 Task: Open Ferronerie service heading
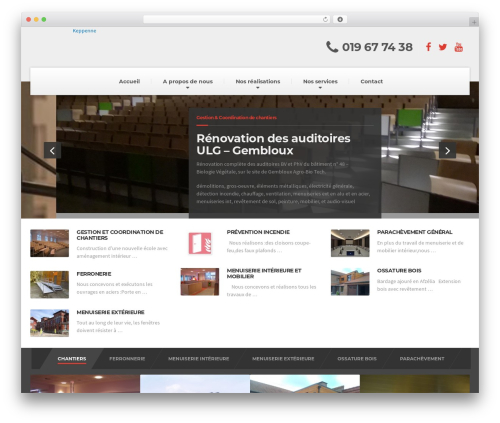(x=94, y=274)
